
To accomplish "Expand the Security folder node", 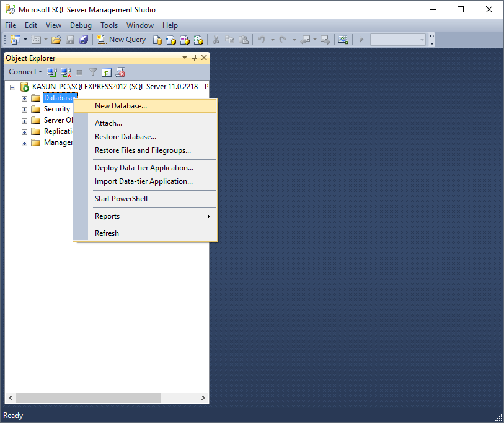I will pyautogui.click(x=24, y=110).
